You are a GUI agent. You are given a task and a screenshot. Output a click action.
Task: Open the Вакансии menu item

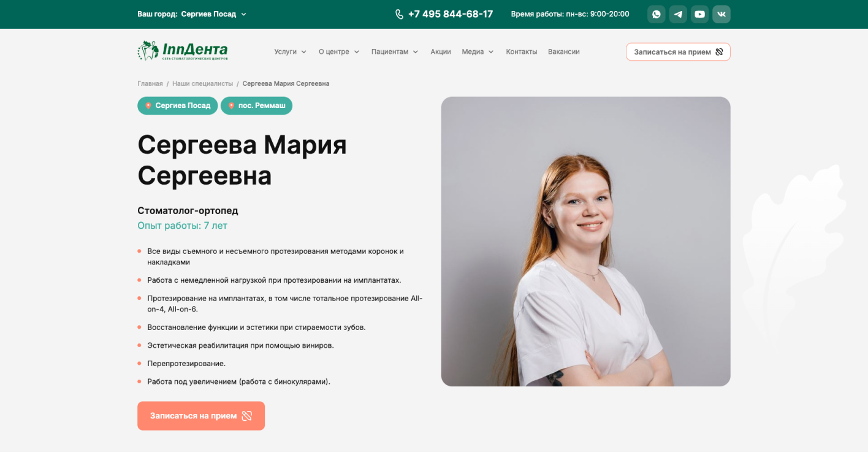(x=564, y=52)
